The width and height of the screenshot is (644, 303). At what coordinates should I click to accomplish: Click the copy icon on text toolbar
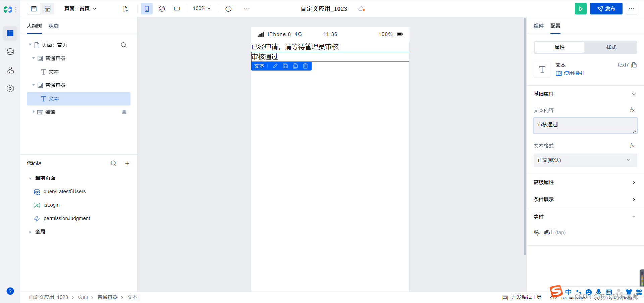(x=295, y=66)
